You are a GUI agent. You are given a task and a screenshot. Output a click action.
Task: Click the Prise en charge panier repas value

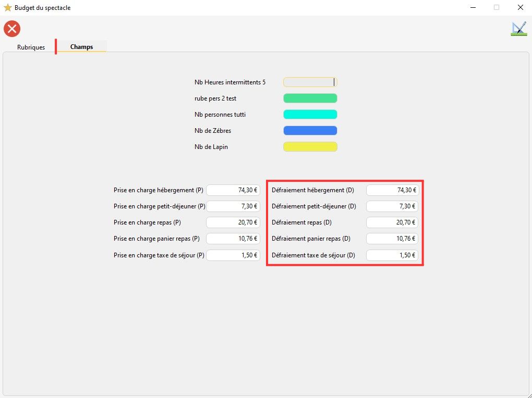pos(233,239)
